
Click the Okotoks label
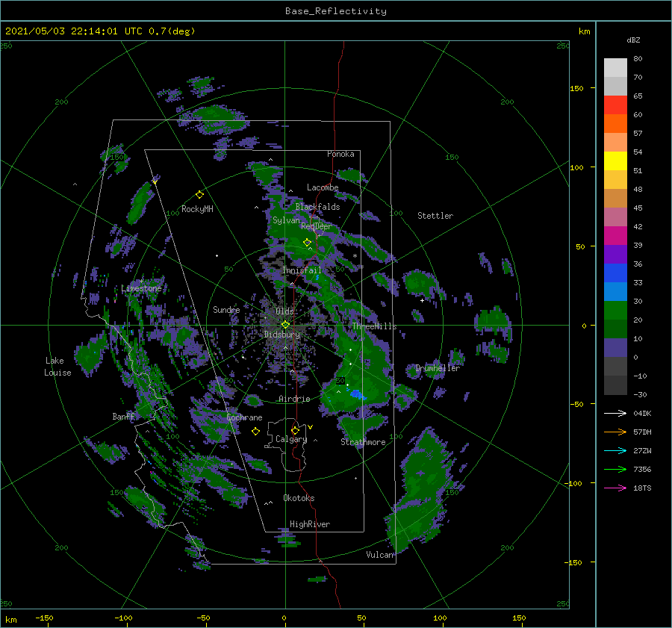coord(299,498)
